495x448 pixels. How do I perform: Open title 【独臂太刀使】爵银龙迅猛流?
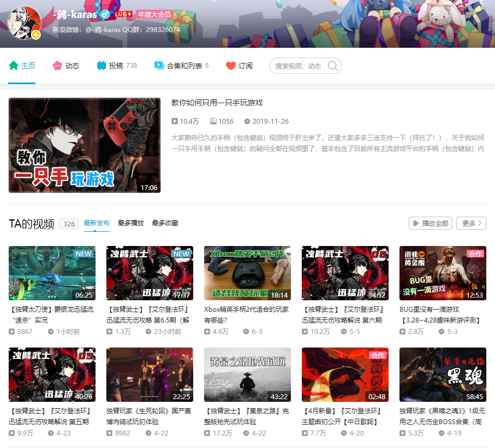tap(52, 314)
